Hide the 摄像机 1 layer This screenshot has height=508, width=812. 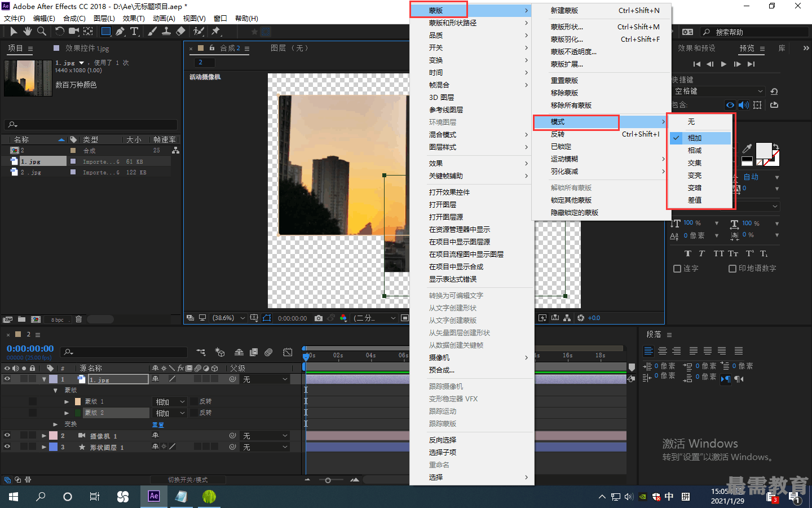click(x=7, y=436)
